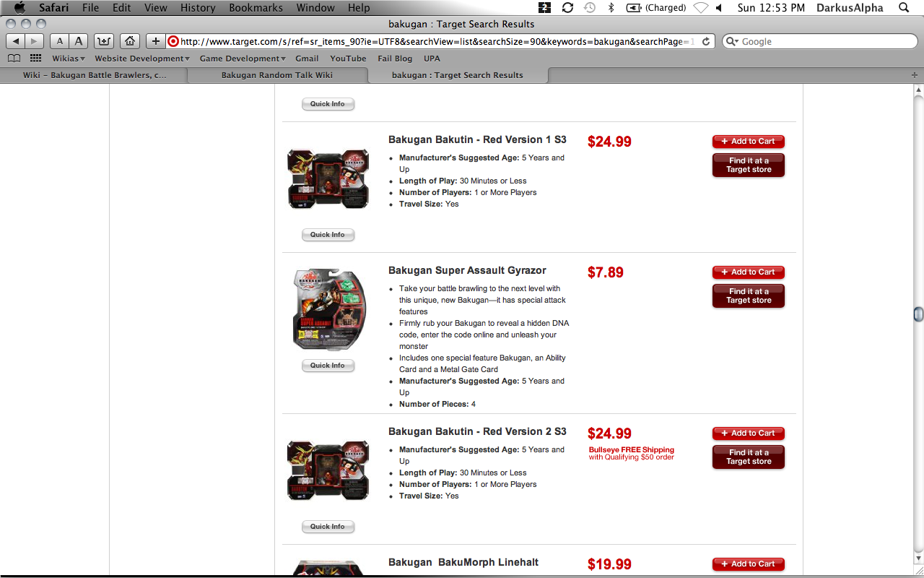The width and height of the screenshot is (924, 578).
Task: Click the Safari back navigation arrow
Action: (x=15, y=41)
